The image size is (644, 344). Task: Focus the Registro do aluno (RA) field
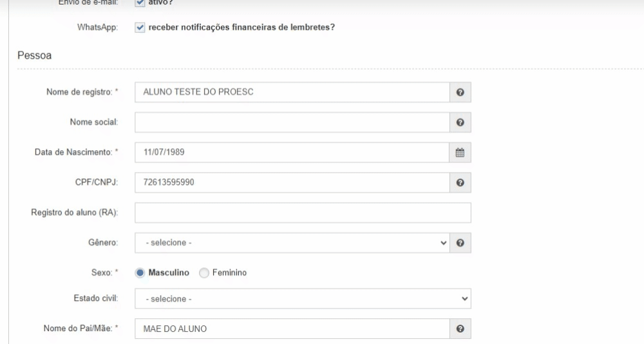pos(303,213)
